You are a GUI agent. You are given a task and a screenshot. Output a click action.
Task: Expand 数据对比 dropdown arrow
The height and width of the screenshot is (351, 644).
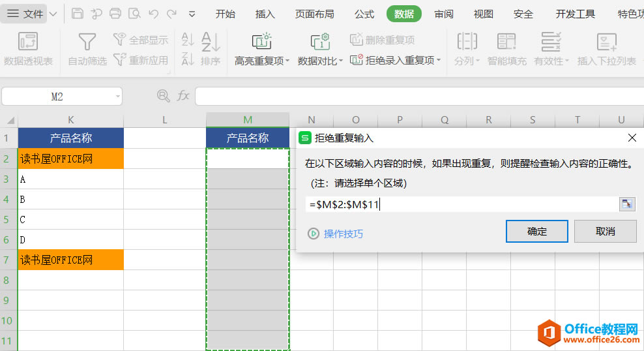click(x=341, y=61)
